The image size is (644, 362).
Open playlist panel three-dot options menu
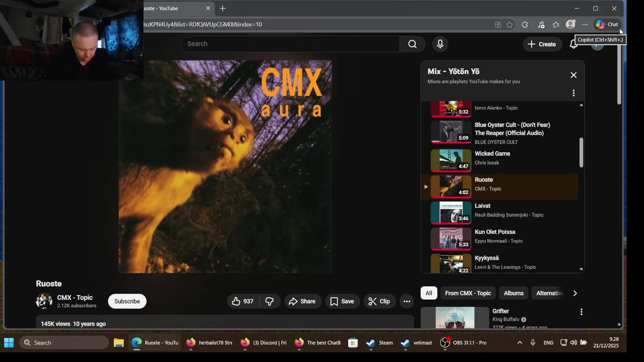click(574, 93)
